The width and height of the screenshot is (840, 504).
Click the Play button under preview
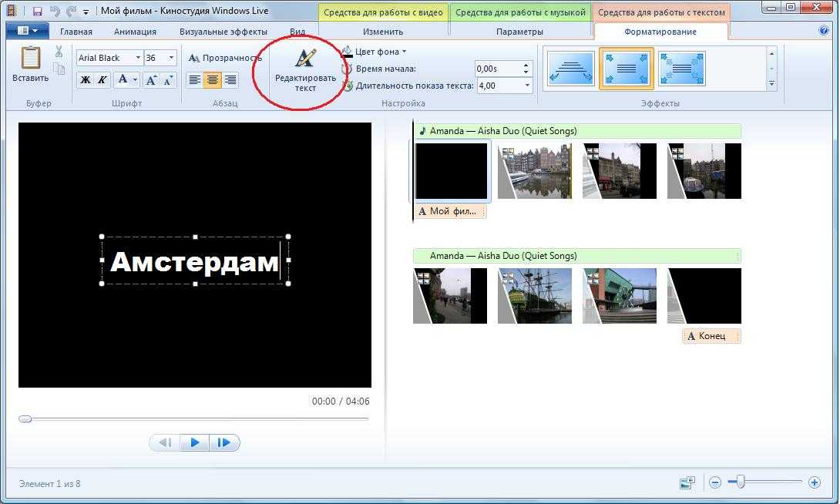point(194,442)
